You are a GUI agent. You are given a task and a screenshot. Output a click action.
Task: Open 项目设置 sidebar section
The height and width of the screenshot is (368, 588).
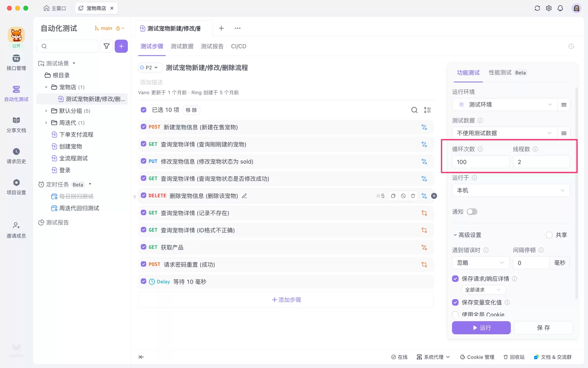click(16, 187)
